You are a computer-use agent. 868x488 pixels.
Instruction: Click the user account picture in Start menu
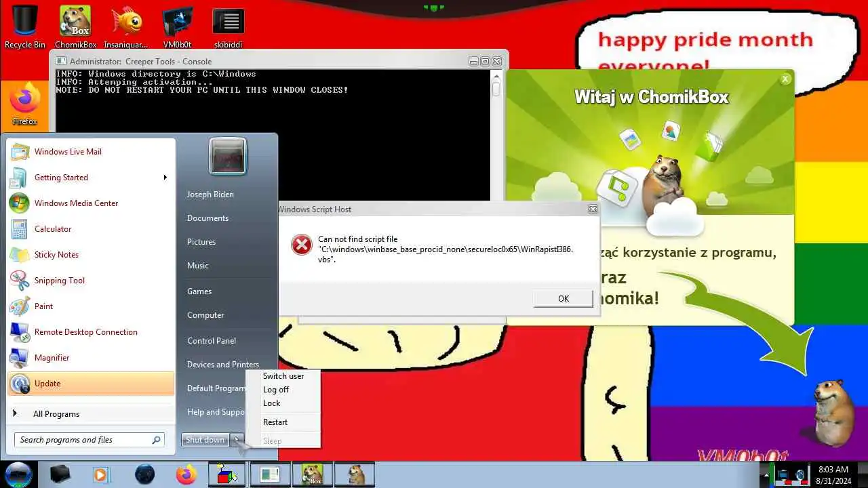(228, 157)
